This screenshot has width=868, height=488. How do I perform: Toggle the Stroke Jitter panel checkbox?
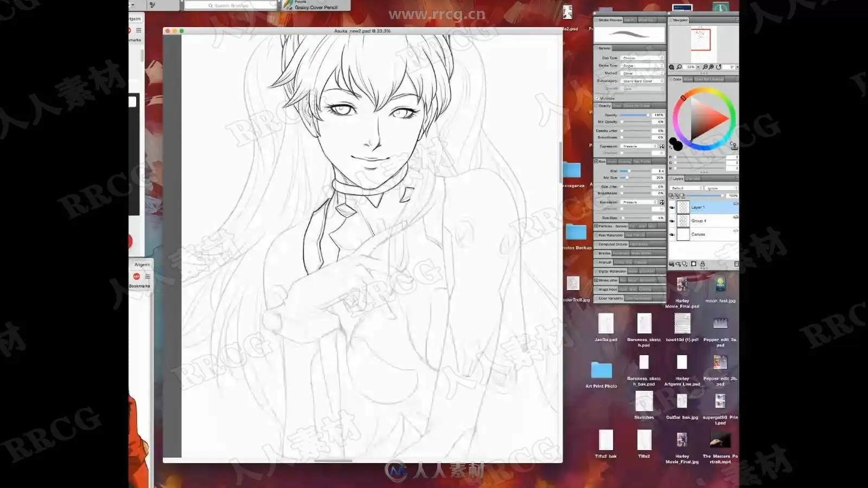point(596,280)
